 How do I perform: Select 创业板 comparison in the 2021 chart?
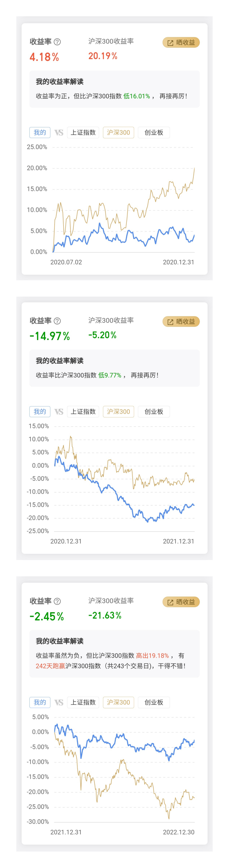(154, 412)
